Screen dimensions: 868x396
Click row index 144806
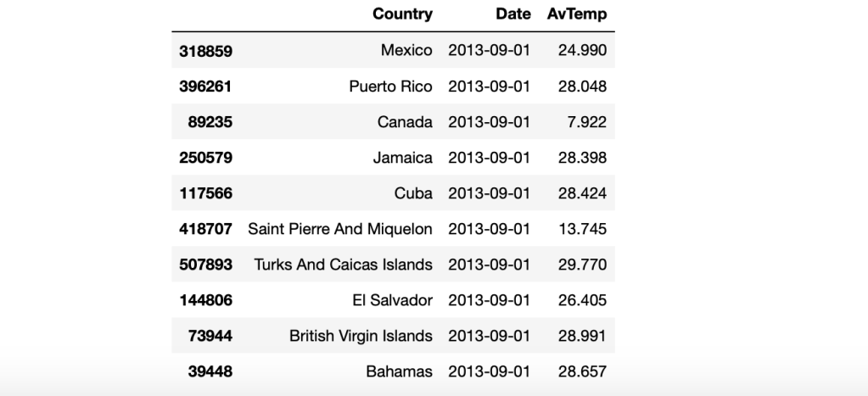(x=205, y=300)
